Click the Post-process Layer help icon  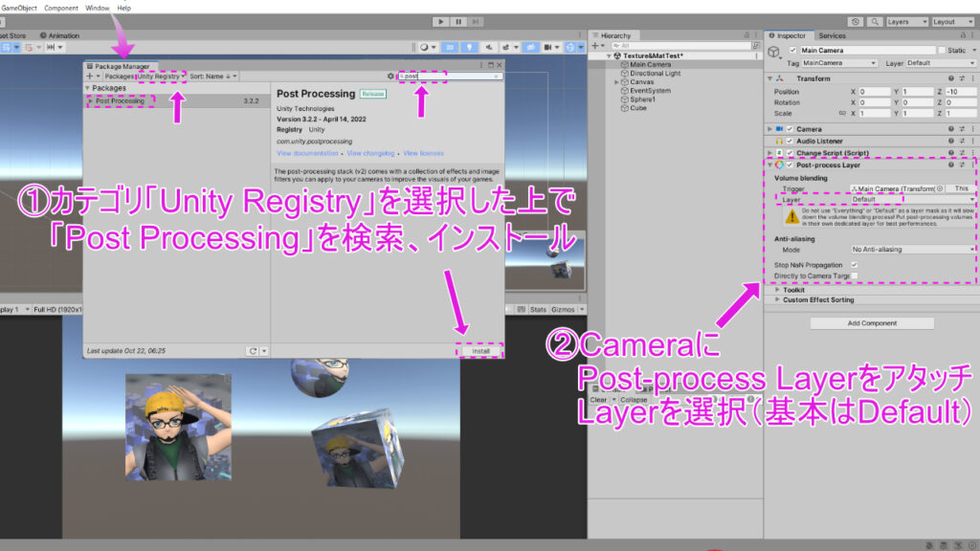pos(949,165)
